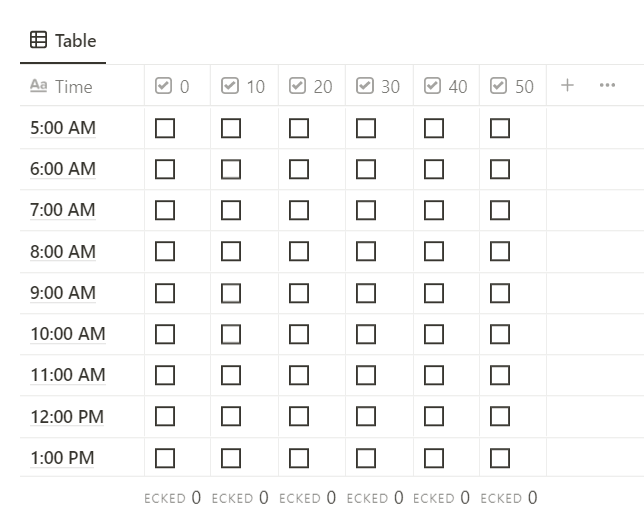Image resolution: width=644 pixels, height=508 pixels.
Task: Open the Time column header menu
Action: click(82, 86)
